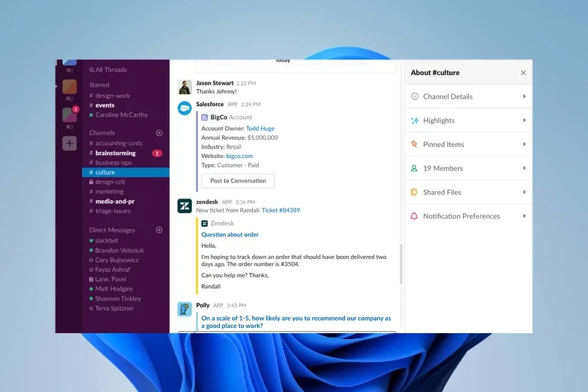Click the 19 Members person icon

(x=415, y=168)
